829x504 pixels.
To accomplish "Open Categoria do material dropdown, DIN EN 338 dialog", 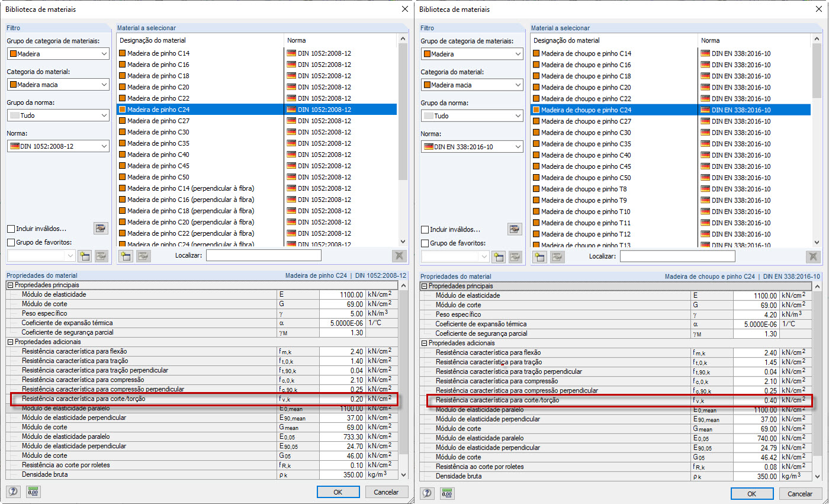I will [x=472, y=85].
